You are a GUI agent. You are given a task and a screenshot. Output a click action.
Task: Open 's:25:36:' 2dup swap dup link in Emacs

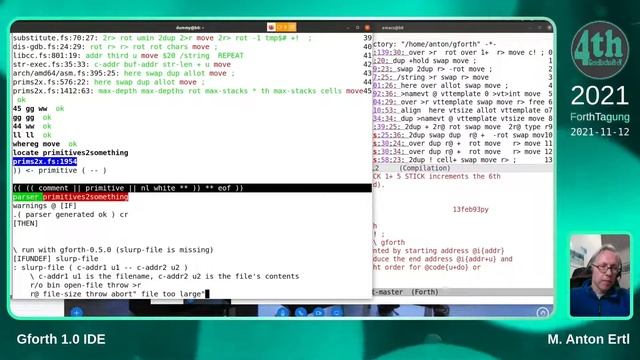(x=389, y=135)
